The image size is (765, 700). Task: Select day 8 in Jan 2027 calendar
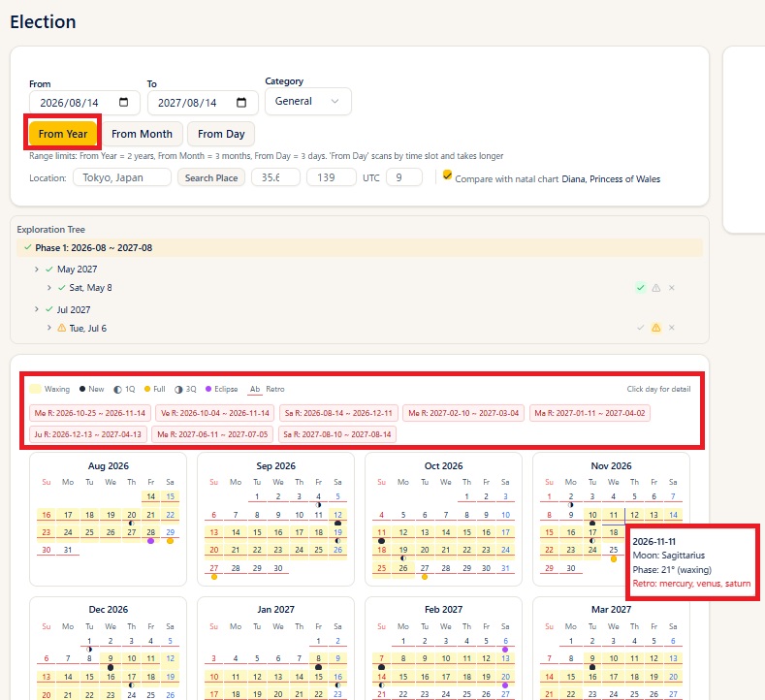pyautogui.click(x=318, y=658)
